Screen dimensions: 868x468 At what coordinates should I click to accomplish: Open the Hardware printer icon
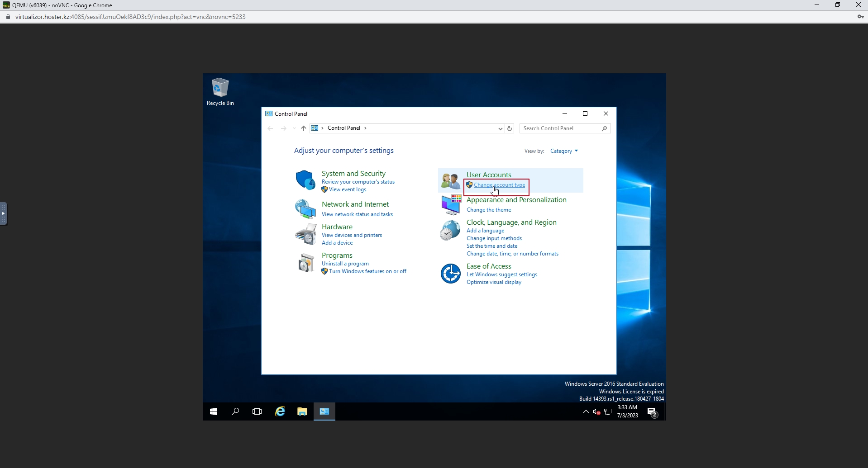click(305, 234)
